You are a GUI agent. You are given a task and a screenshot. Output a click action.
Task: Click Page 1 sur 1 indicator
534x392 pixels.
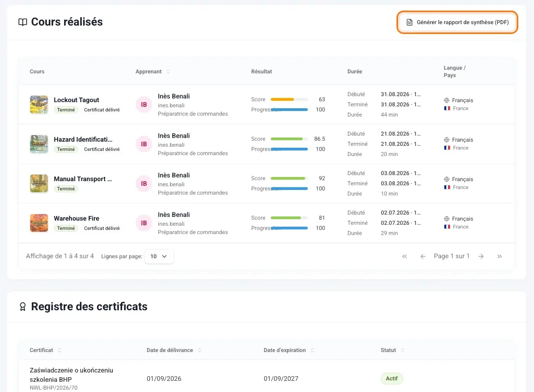(452, 256)
